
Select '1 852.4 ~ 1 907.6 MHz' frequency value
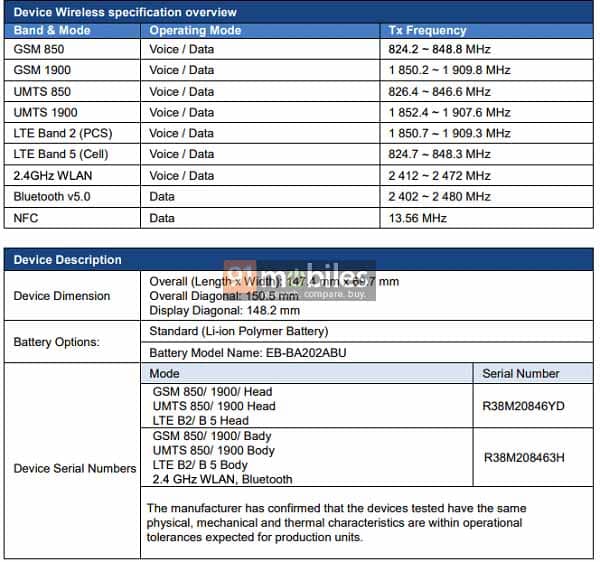pos(450,112)
